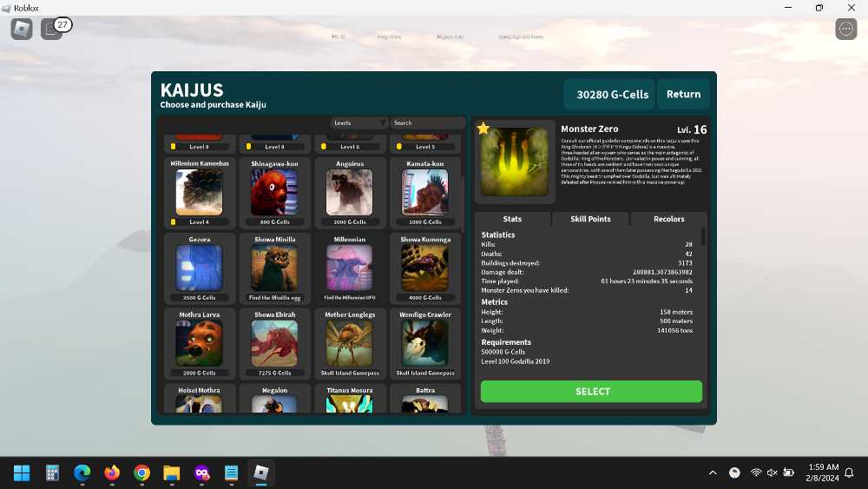Click the 7275 G-Cells price under Showa Ebirah
The height and width of the screenshot is (489, 868).
click(274, 373)
